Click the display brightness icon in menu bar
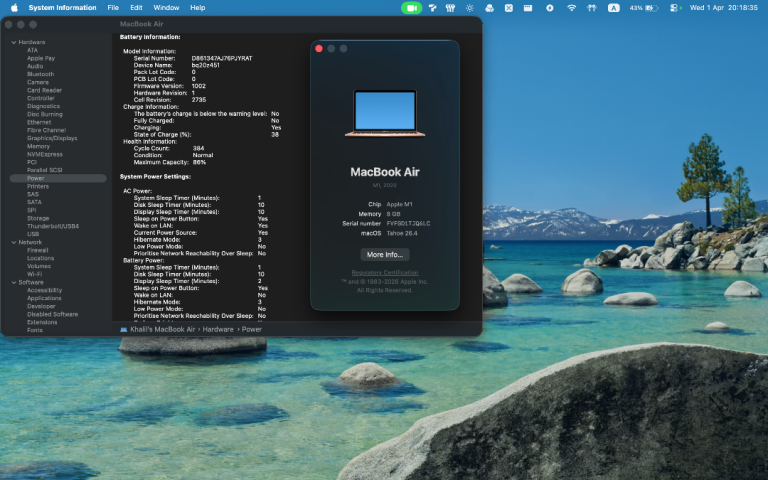Image resolution: width=768 pixels, height=480 pixels. click(x=470, y=7)
